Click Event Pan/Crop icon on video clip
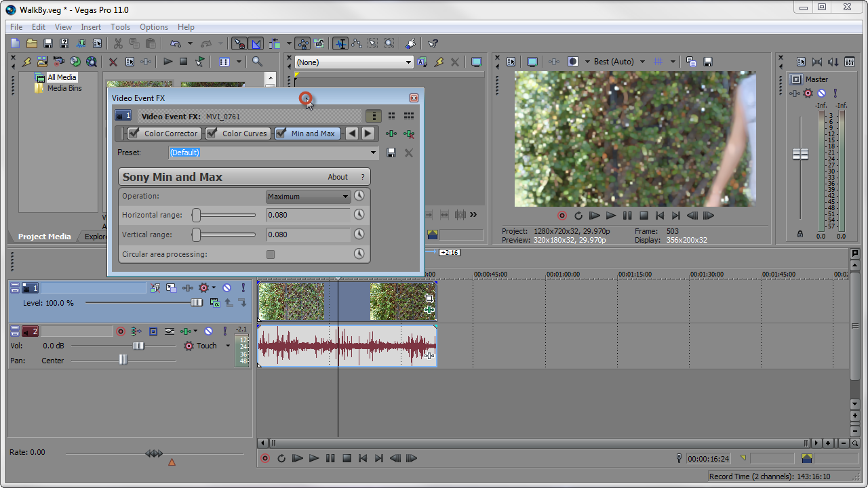The width and height of the screenshot is (868, 488). [429, 298]
